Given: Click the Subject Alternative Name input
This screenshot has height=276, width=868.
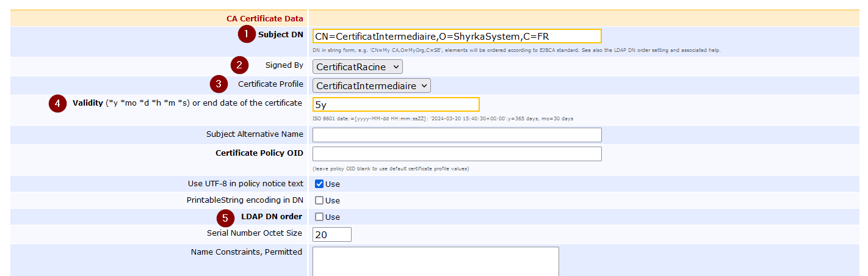Looking at the screenshot, I should pyautogui.click(x=456, y=135).
